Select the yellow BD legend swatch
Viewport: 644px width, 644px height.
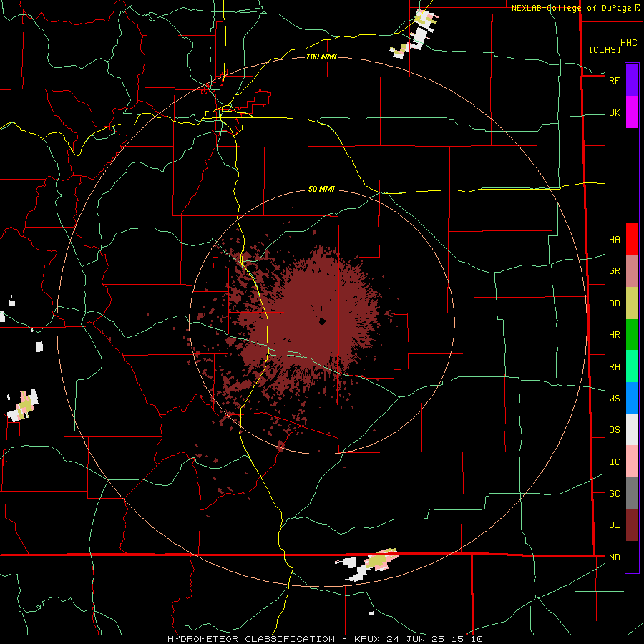pos(632,303)
